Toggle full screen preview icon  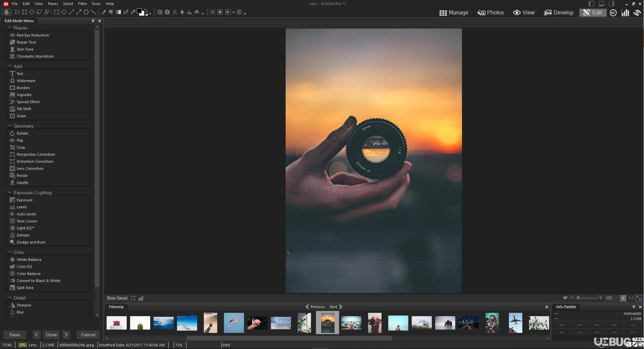click(133, 298)
